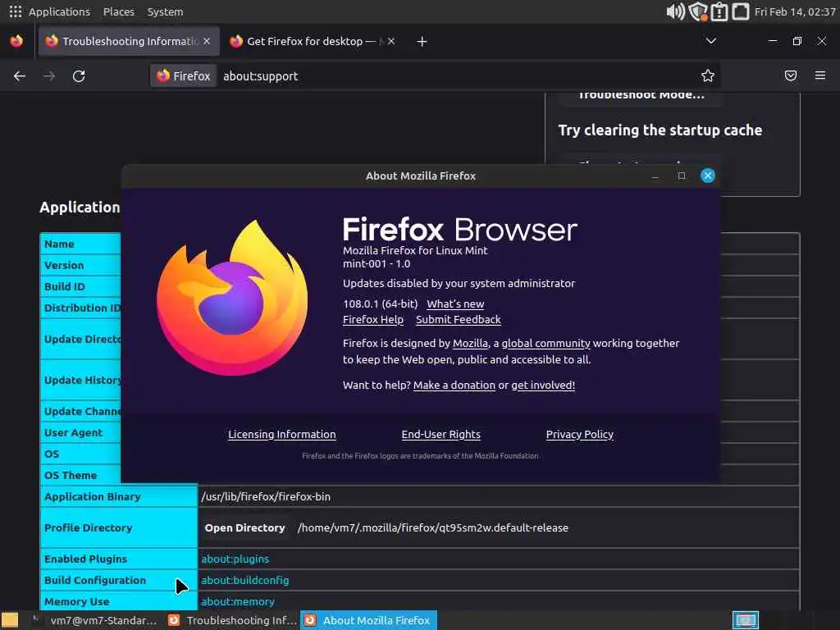The image size is (840, 630).
Task: Minimize the About Mozilla Firefox dialog
Action: point(655,176)
